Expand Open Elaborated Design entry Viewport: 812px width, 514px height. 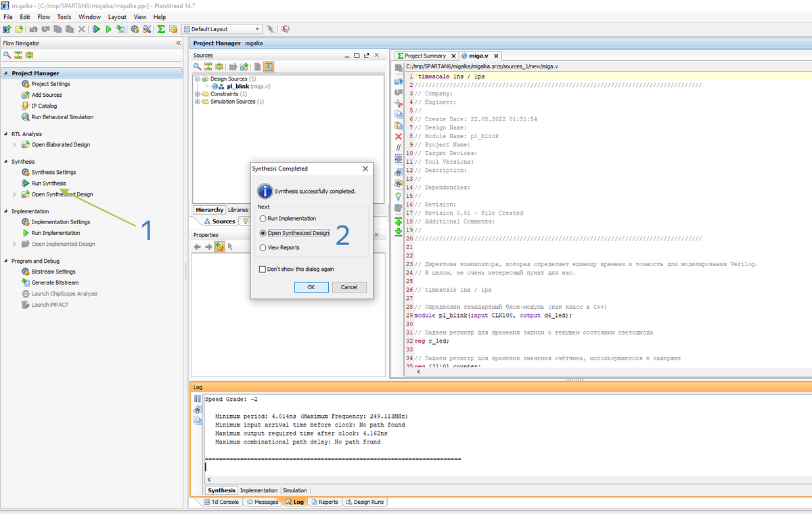[x=15, y=145]
